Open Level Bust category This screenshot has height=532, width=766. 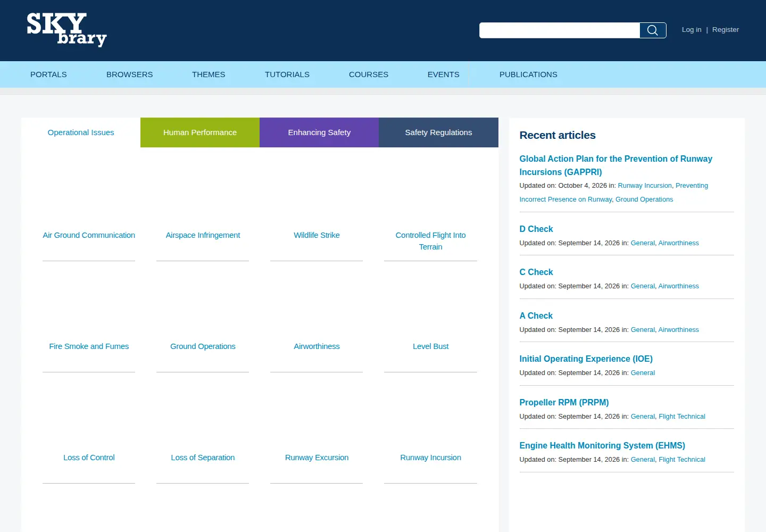(430, 346)
